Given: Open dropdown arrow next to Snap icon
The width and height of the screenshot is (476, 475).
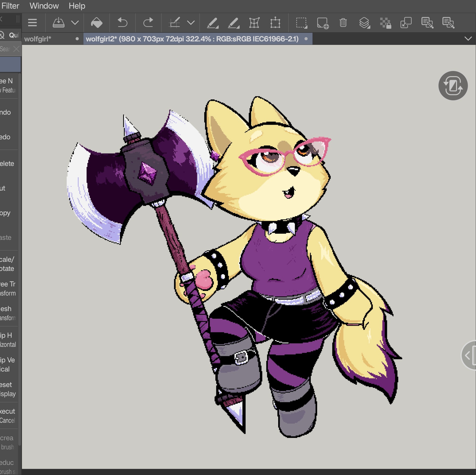Looking at the screenshot, I should point(191,23).
